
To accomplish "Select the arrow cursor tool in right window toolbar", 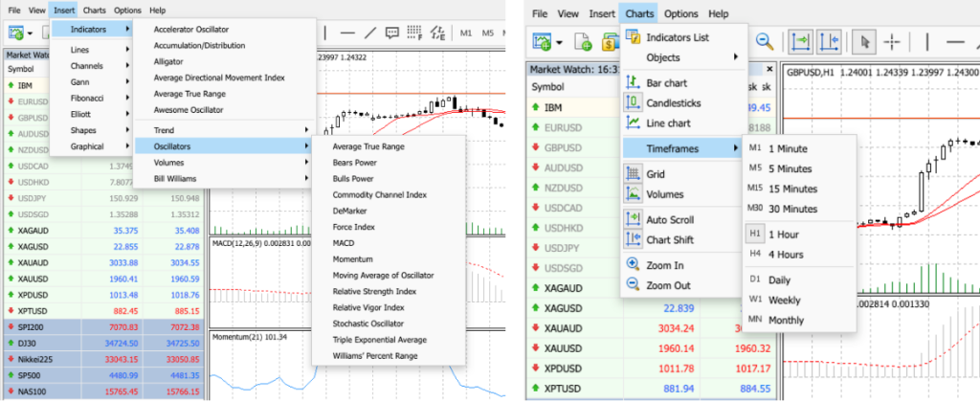I will [865, 42].
